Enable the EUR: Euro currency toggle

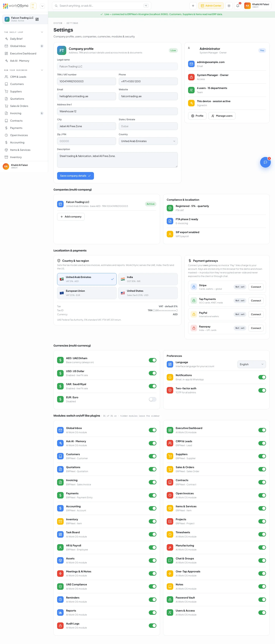153,399
